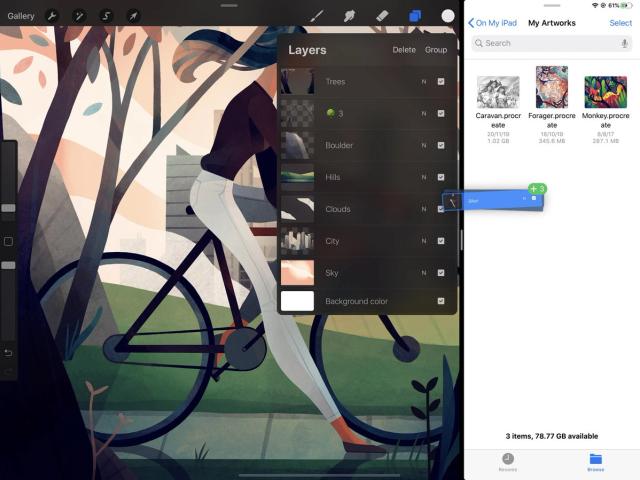Select the Eraser tool
The width and height of the screenshot is (640, 480).
pos(382,16)
